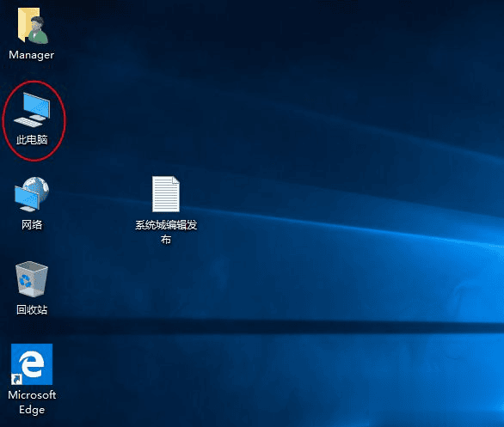Select the 网络 network icon

click(32, 194)
